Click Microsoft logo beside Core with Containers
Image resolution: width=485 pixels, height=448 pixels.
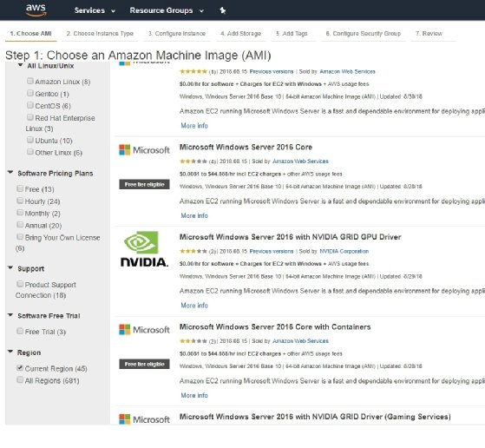pos(144,330)
